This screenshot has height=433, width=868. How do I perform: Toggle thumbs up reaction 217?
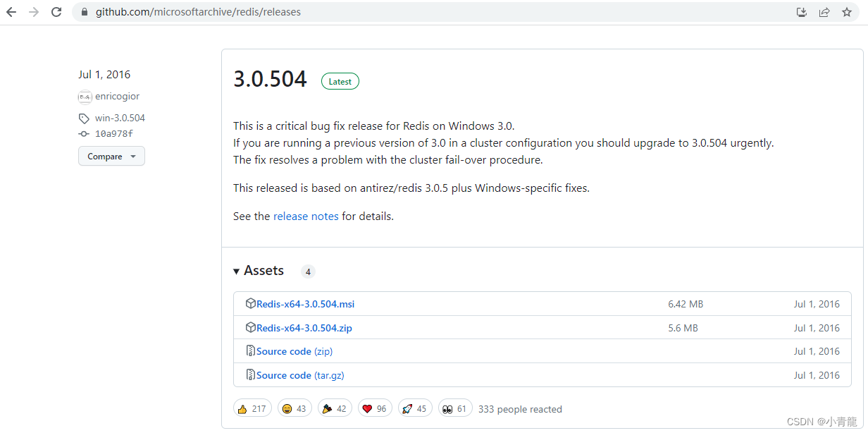coord(252,408)
